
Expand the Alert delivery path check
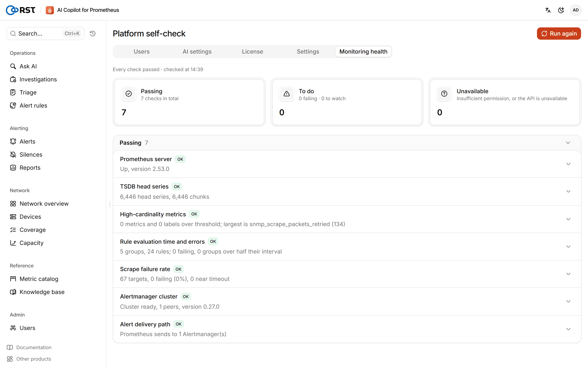pos(347,329)
